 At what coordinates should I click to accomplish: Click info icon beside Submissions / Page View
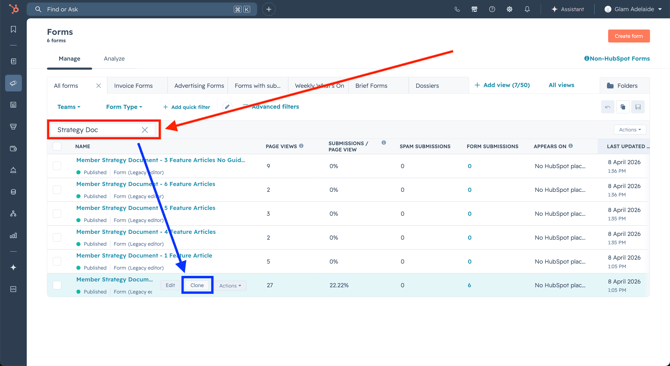pos(383,143)
